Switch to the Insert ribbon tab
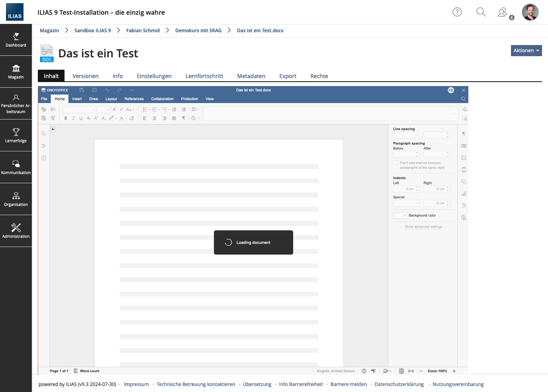Screen dimensions: 548x392 pyautogui.click(x=77, y=99)
